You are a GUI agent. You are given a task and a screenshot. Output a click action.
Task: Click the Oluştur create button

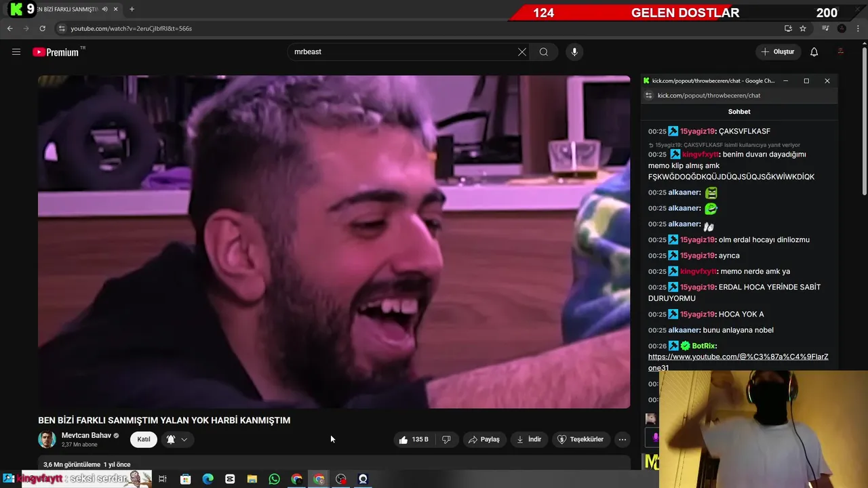coord(778,52)
